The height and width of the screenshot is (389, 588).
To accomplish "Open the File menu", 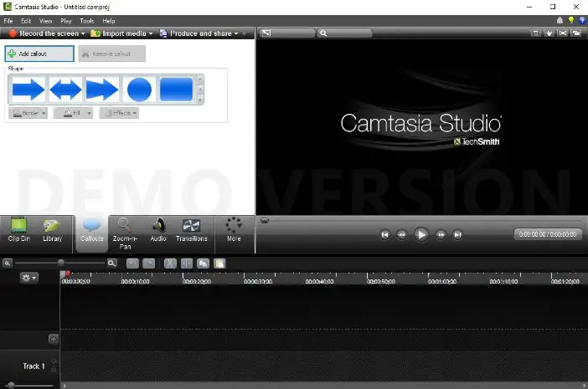I will pos(8,21).
